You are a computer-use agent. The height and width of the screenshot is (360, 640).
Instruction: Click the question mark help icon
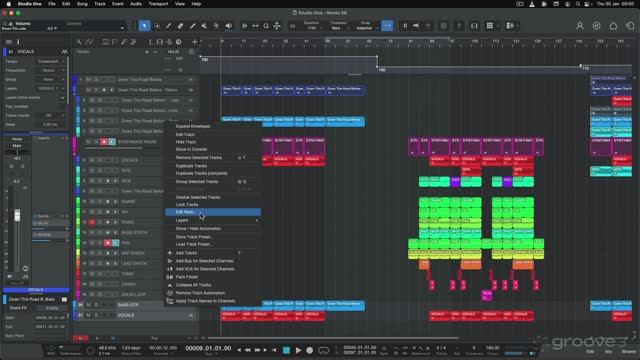459,26
